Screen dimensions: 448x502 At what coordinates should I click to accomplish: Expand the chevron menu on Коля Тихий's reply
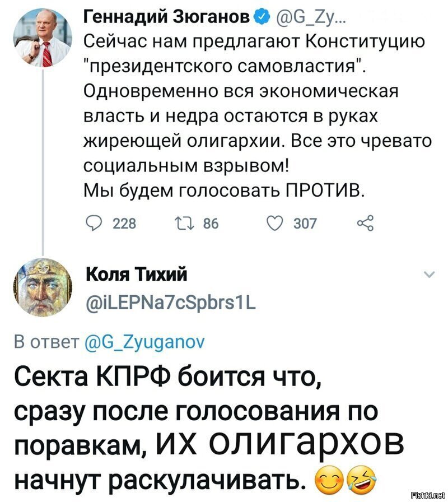[429, 275]
